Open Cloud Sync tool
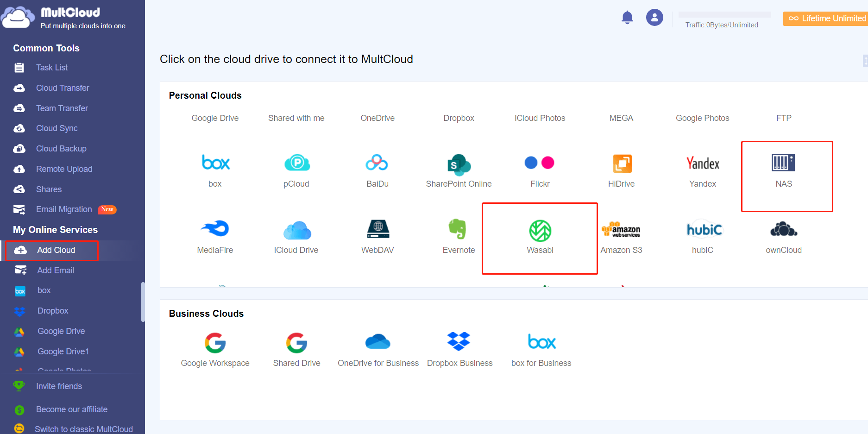The height and width of the screenshot is (434, 868). pyautogui.click(x=57, y=128)
